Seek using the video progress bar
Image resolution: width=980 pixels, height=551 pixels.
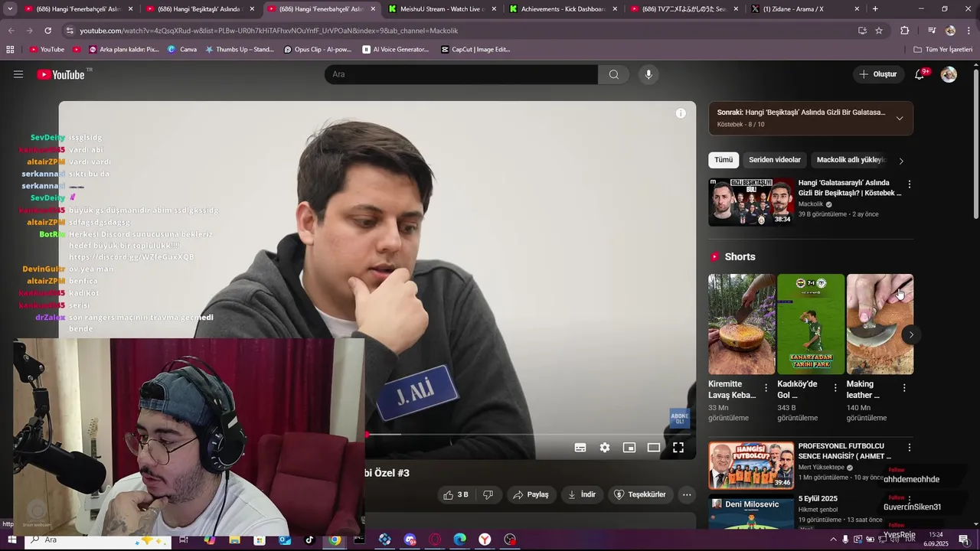coord(530,435)
